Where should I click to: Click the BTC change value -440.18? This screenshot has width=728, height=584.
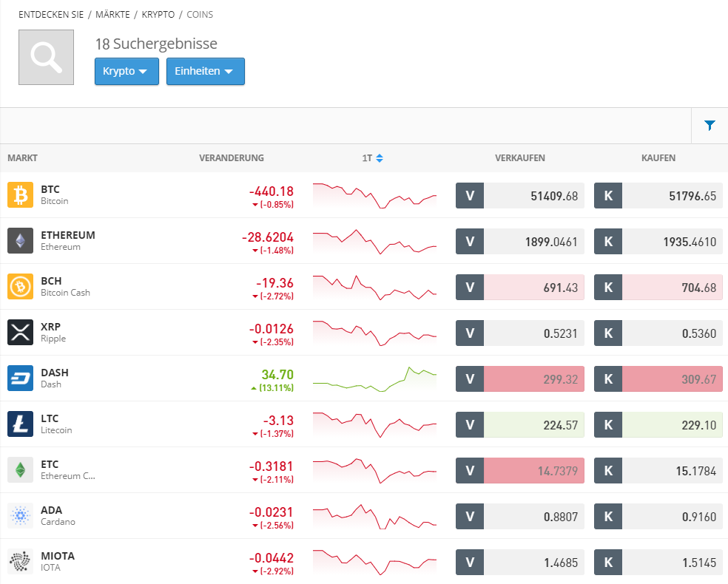(x=271, y=191)
